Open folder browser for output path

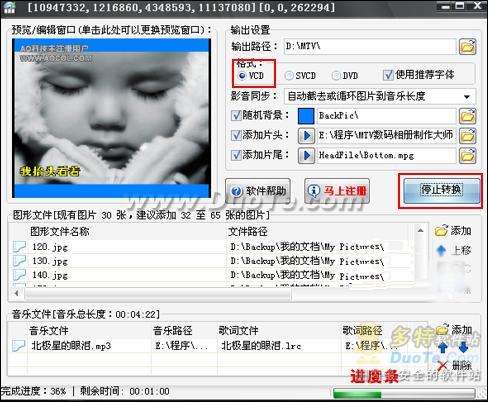coord(467,47)
